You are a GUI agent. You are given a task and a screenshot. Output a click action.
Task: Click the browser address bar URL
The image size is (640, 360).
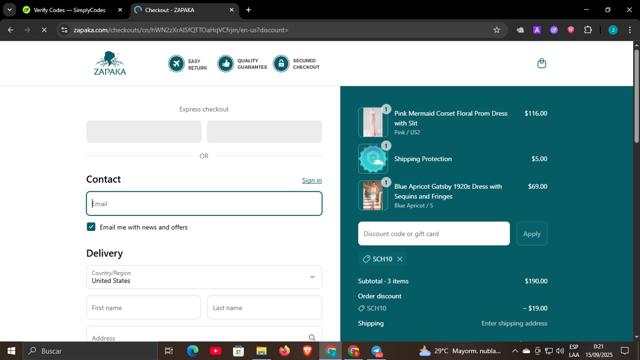[x=181, y=30]
